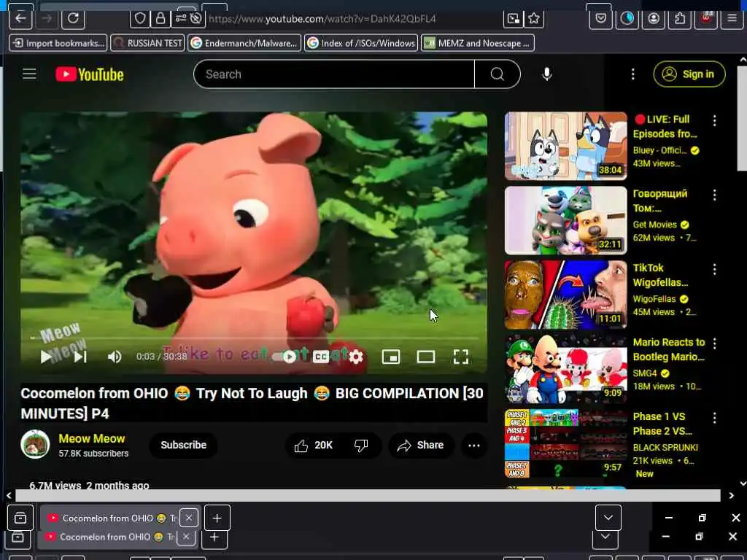
Task: Open the Bluey LIVE Full Episodes thumbnail
Action: [x=565, y=146]
